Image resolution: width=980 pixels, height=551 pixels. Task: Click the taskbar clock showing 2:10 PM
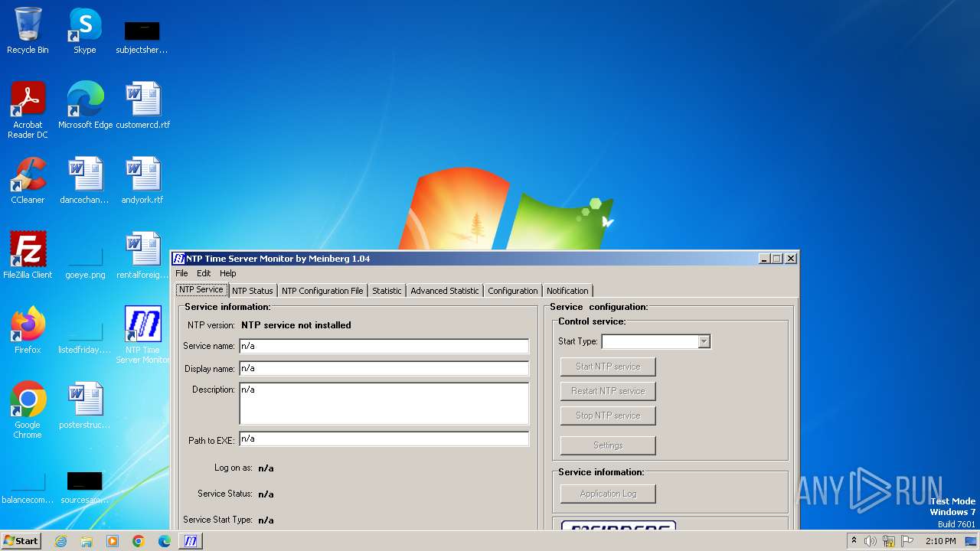tap(940, 541)
